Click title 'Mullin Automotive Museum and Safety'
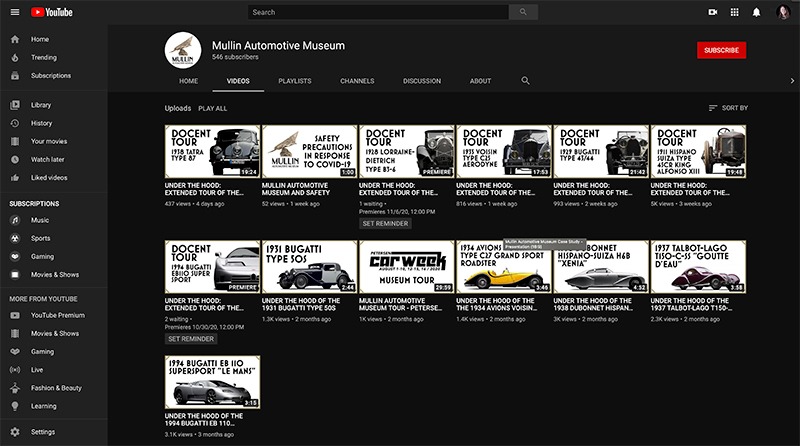The image size is (800, 446). point(296,189)
